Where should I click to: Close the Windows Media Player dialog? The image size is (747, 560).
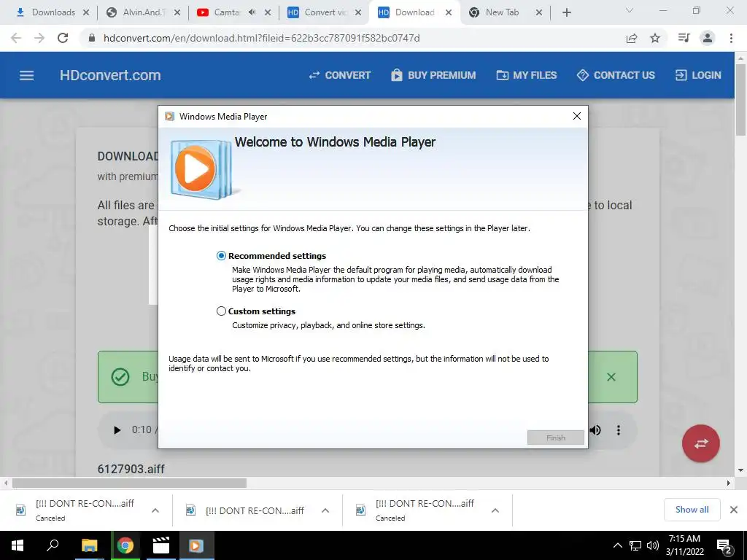577,116
